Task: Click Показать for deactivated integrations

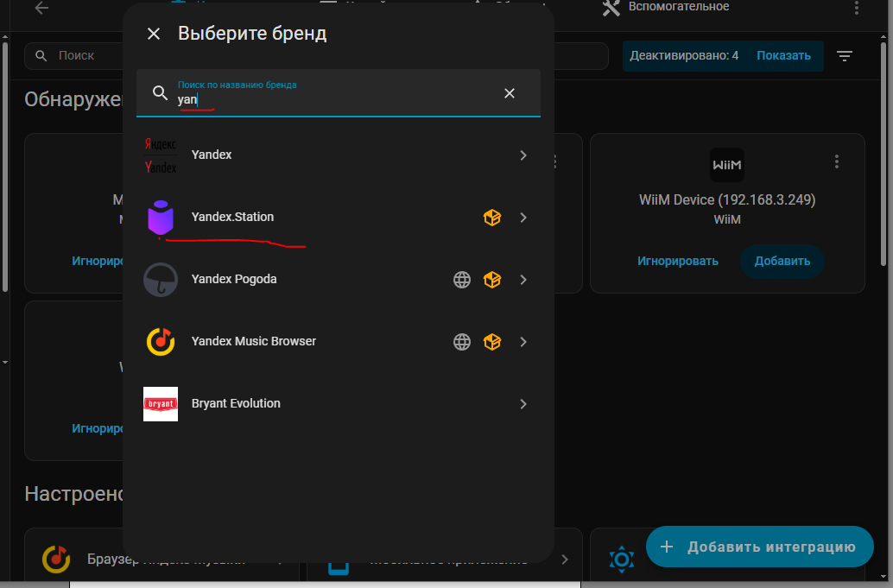Action: click(783, 56)
